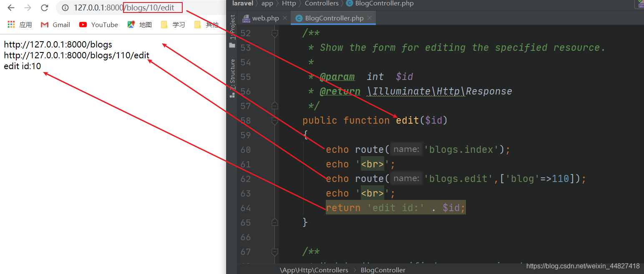Switch to the web.php editor tab
Screen dimensions: 644x274
click(x=265, y=18)
